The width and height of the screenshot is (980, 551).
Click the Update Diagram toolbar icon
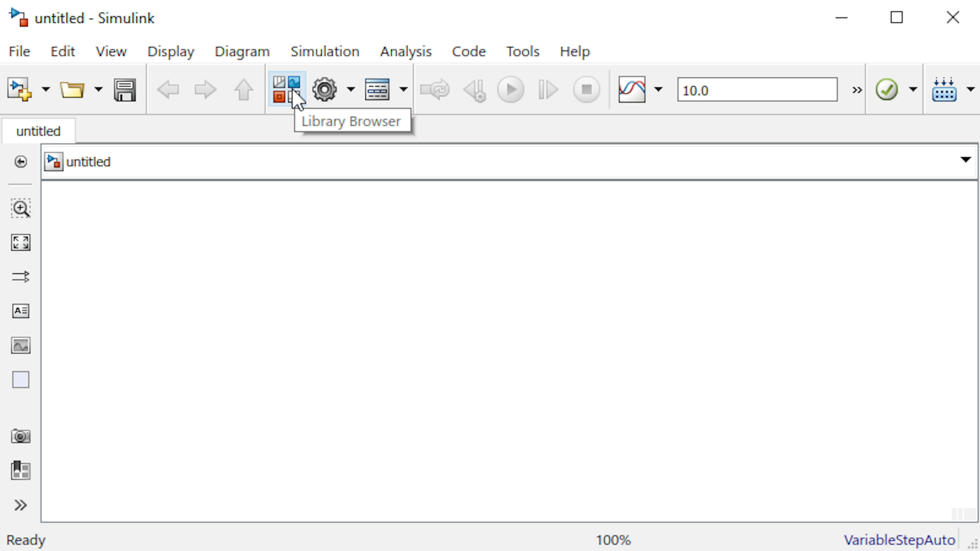coord(435,90)
